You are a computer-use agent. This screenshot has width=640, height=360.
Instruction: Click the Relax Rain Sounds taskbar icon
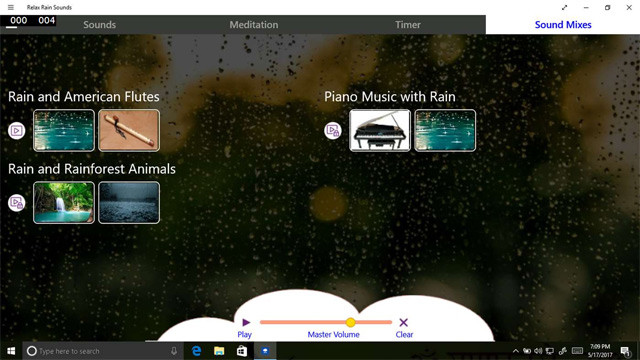click(265, 351)
